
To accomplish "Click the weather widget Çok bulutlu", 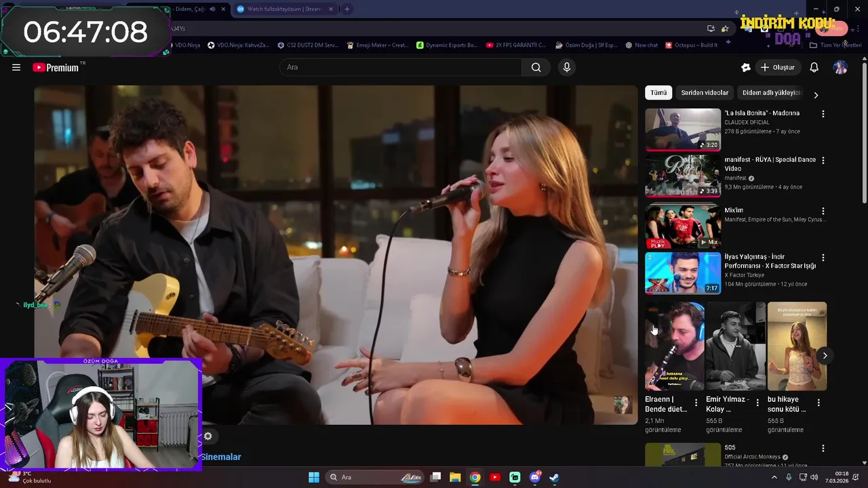I will tap(28, 477).
